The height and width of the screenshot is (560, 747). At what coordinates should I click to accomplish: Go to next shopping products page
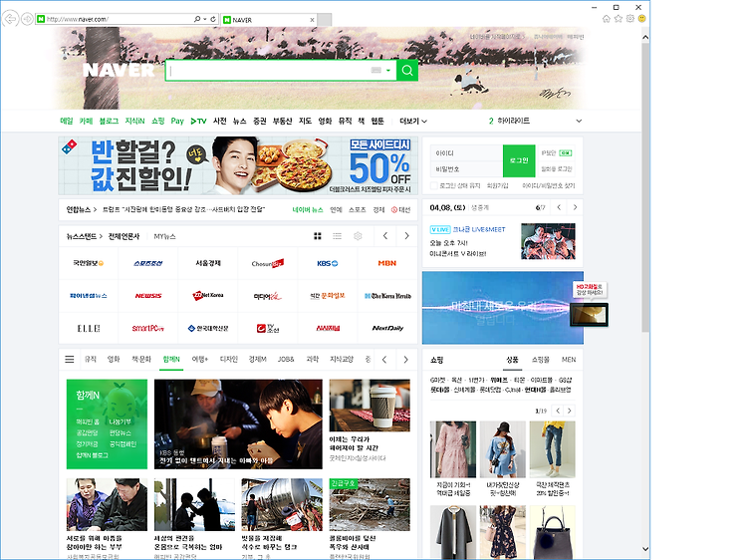570,411
